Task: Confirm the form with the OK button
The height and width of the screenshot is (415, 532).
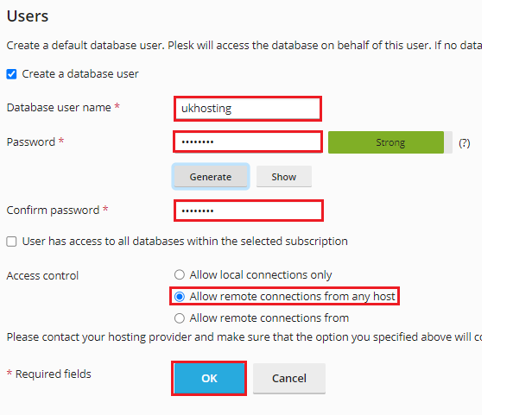Action: pyautogui.click(x=210, y=379)
